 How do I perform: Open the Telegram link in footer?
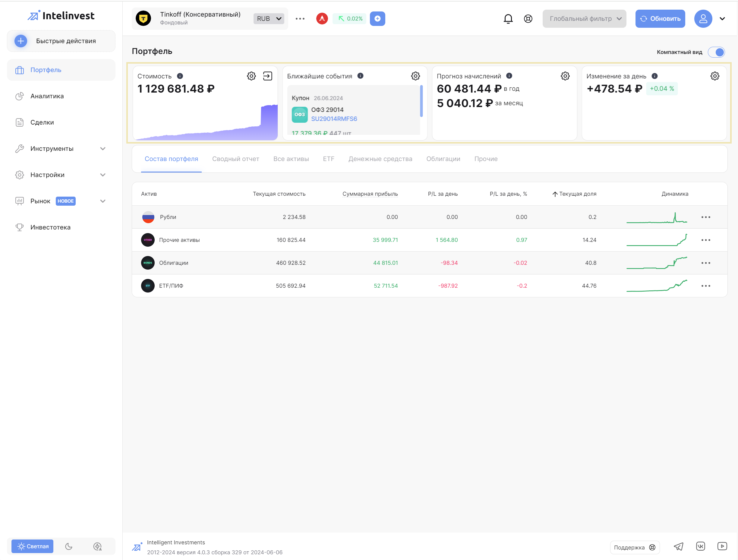point(678,546)
